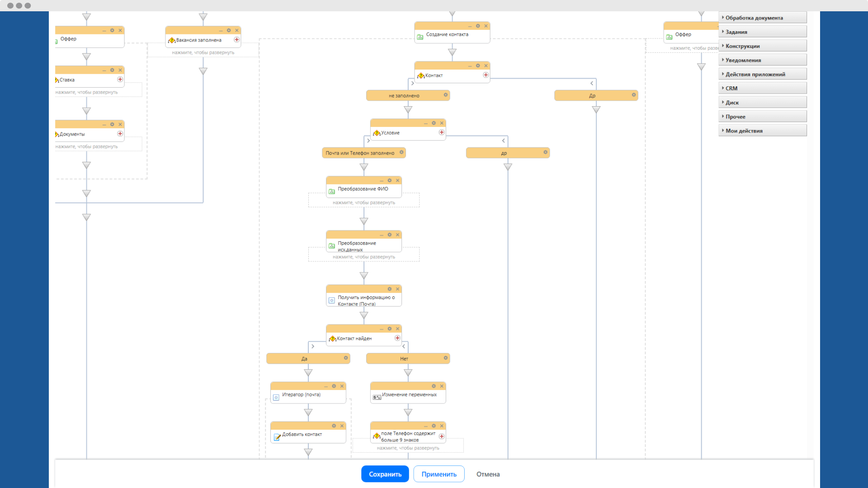This screenshot has height=488, width=868.
Task: Expand Обработка документа section
Action: point(762,18)
